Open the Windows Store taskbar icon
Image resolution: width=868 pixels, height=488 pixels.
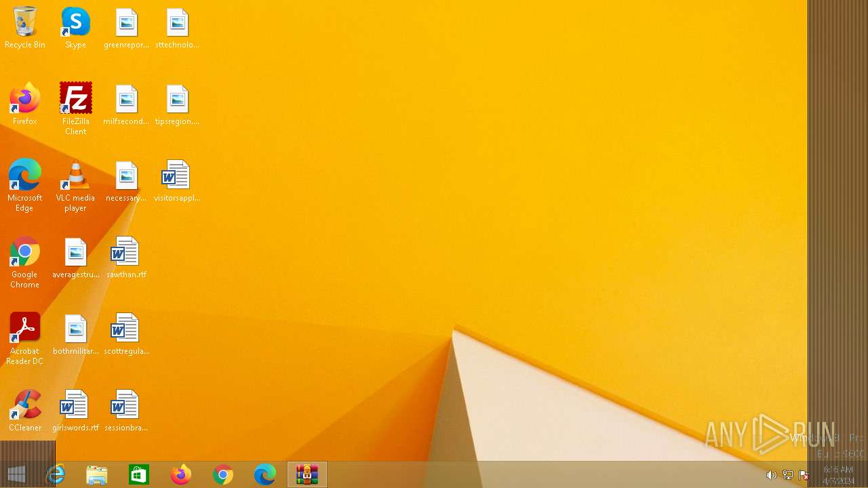click(139, 475)
